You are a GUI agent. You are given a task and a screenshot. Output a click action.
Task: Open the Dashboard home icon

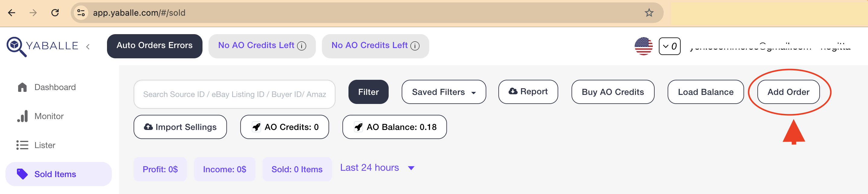coord(22,87)
